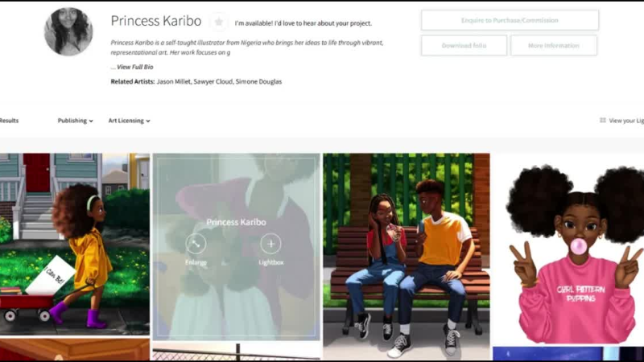Click Princess Karibo title on hovered artwork
Viewport: 644px width, 362px height.
(x=236, y=222)
